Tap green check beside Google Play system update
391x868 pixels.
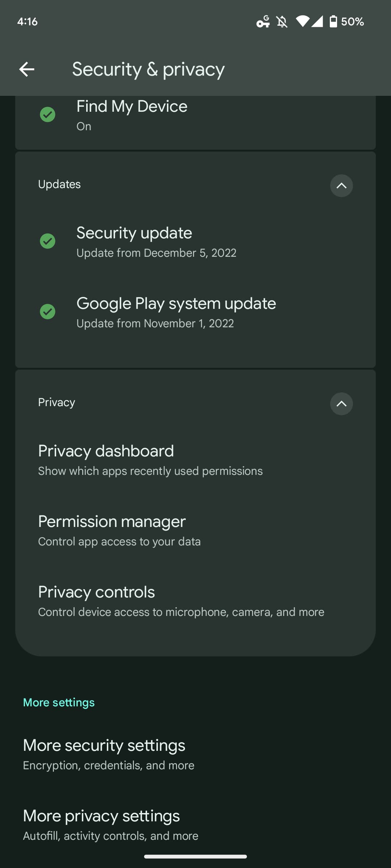47,312
